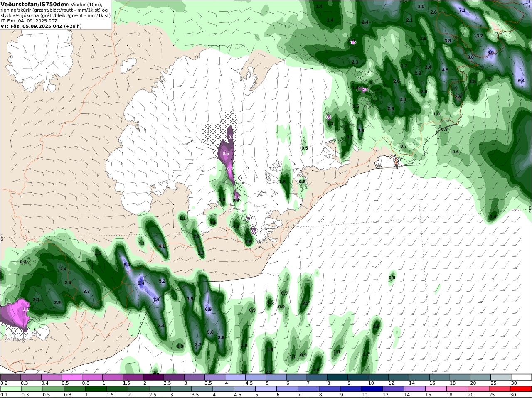This screenshot has height=398, width=532.
Task: Click the 9.4 precipitation value on the map
Action: 141,283
